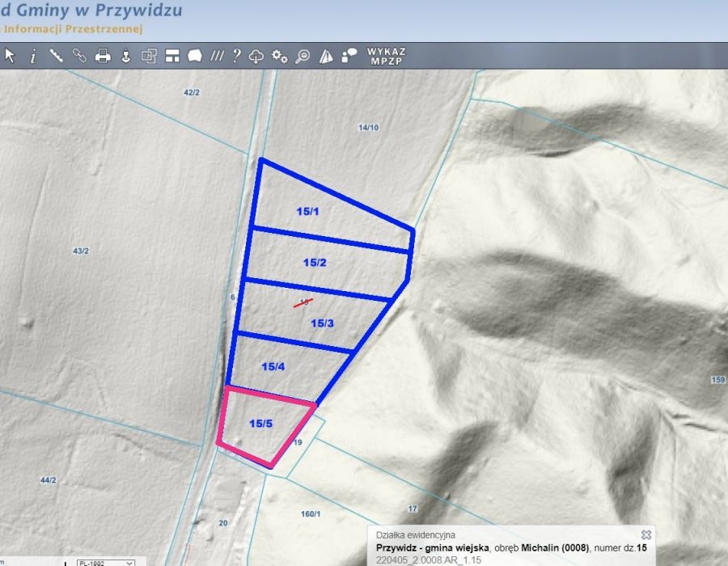
Task: Open settings with the gears icon
Action: (280, 56)
